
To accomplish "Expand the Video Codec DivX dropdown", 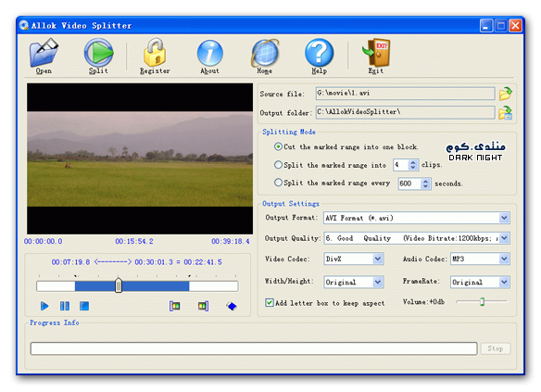I will click(x=378, y=259).
